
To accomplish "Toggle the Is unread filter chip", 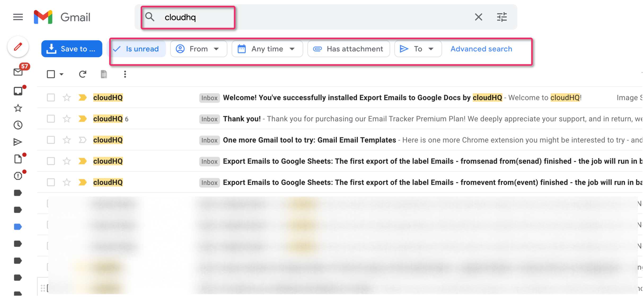I will click(x=136, y=49).
